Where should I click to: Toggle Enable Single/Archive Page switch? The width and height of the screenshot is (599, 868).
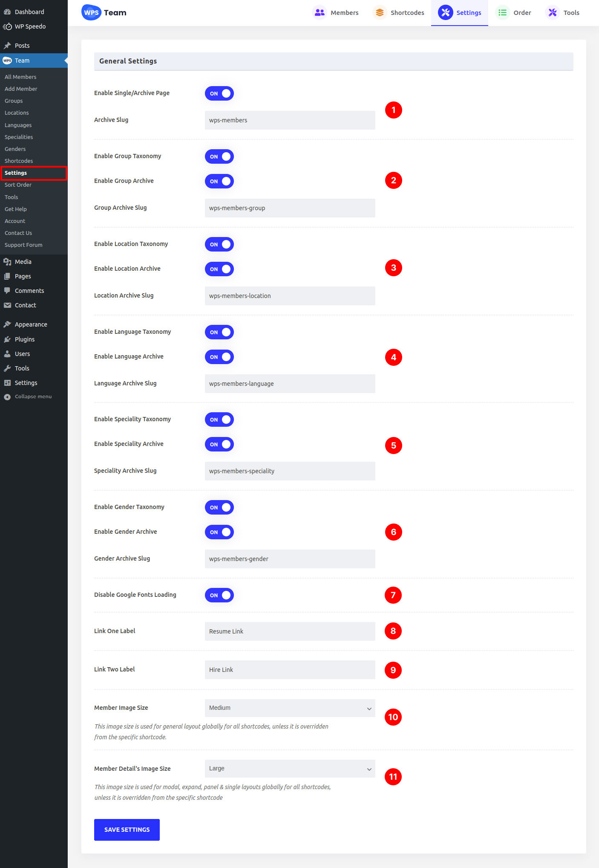pos(219,93)
